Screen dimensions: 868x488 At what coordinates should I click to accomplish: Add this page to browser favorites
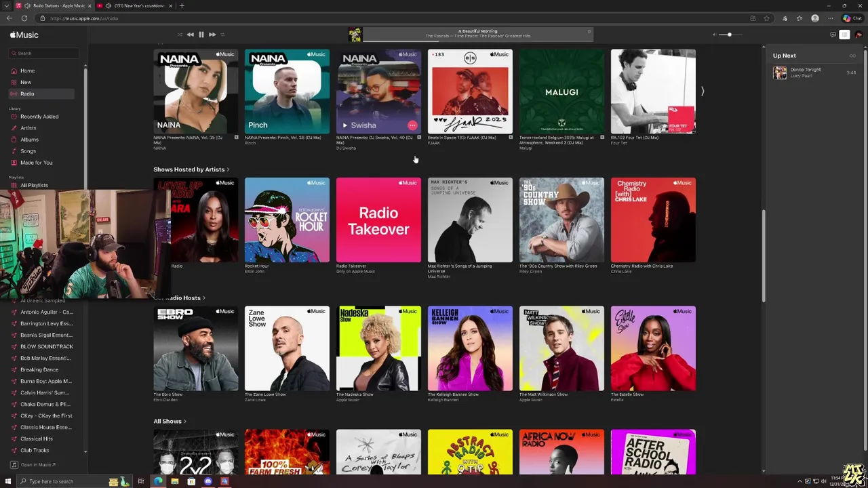(766, 18)
